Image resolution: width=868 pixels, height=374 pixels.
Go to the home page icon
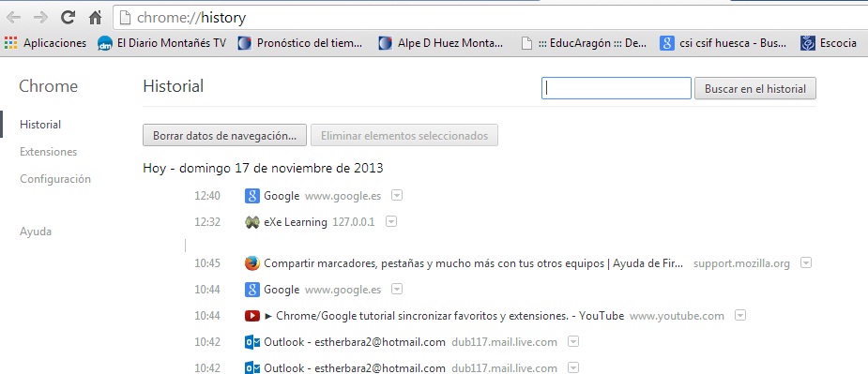[x=95, y=18]
